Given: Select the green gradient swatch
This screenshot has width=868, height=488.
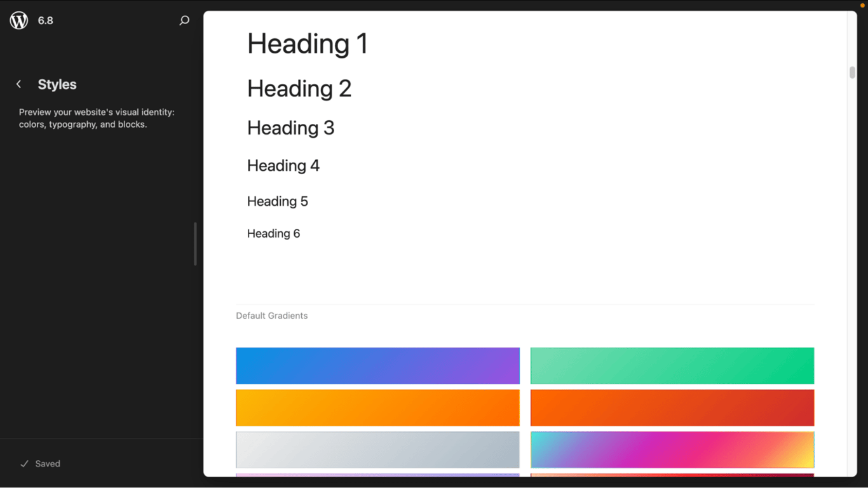Looking at the screenshot, I should coord(672,365).
